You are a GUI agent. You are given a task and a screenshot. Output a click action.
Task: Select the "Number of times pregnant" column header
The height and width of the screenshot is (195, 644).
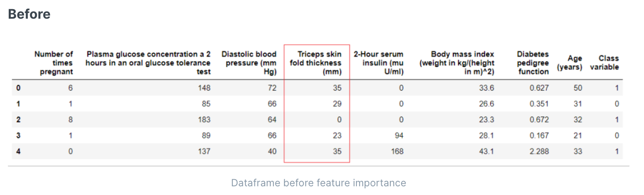click(54, 63)
